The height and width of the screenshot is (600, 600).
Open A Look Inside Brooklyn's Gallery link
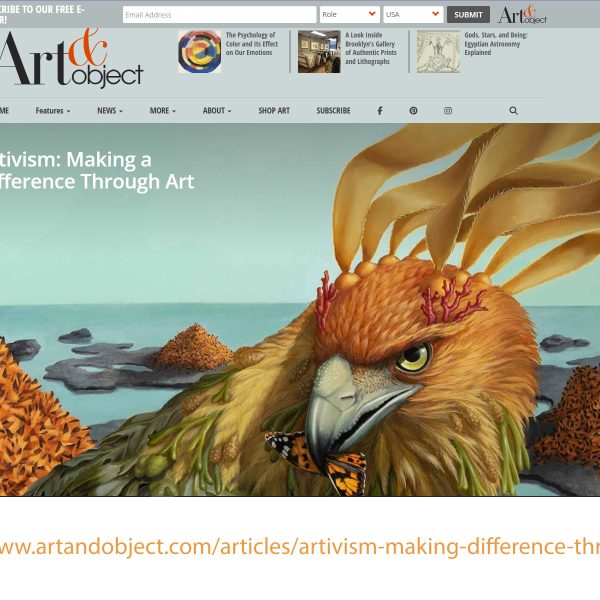coord(371,48)
